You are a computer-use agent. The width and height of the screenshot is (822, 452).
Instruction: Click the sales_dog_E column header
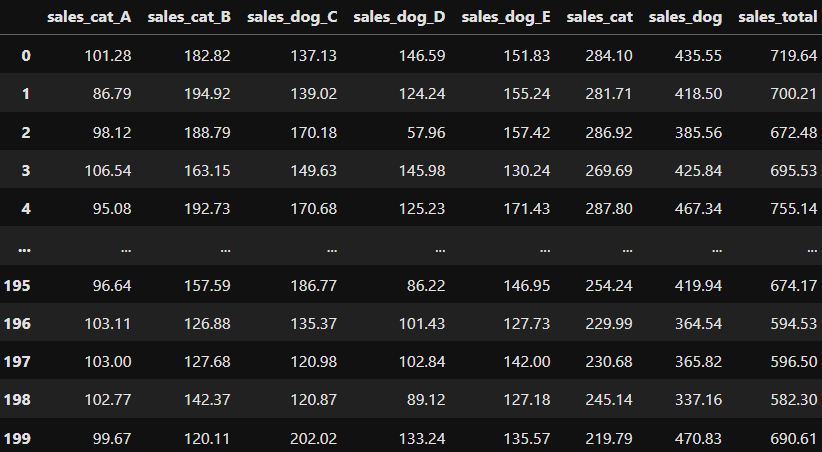tap(506, 17)
